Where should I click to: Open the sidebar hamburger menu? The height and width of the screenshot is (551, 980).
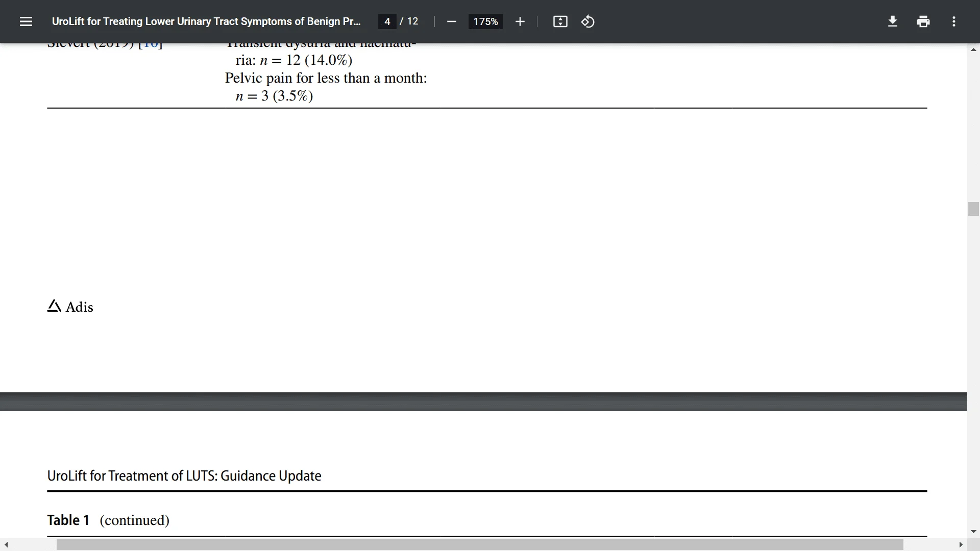(x=26, y=21)
